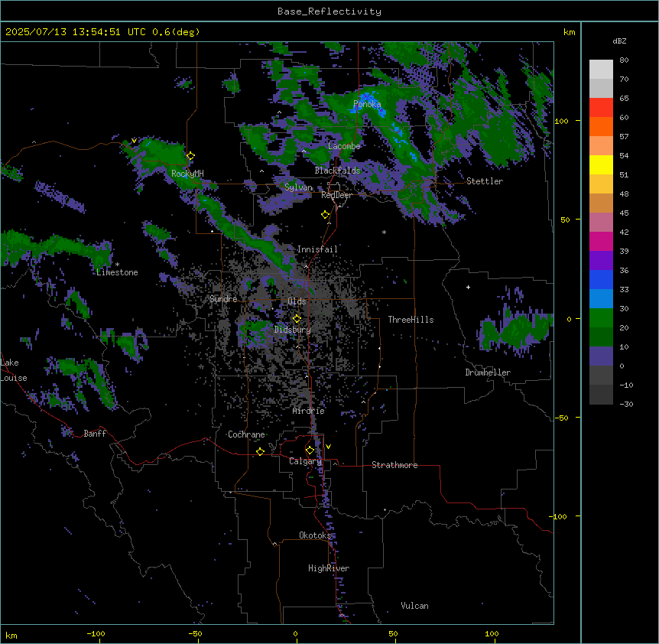Pick the magenta 39-42 dBZ legend swatch
This screenshot has width=659, height=644.
[x=601, y=241]
